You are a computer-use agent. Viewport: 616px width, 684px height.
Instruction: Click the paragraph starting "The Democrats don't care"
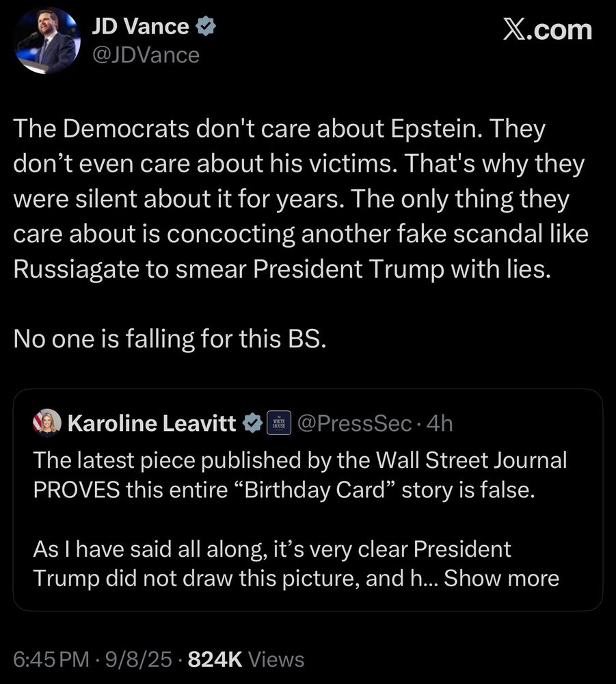[x=301, y=198]
